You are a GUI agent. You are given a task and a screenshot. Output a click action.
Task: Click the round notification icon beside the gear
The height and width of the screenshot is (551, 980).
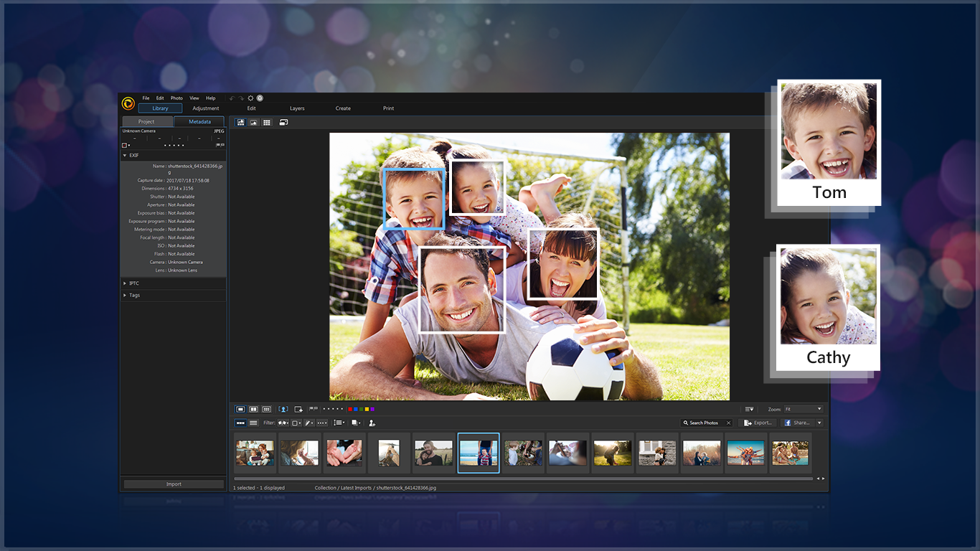tap(260, 98)
